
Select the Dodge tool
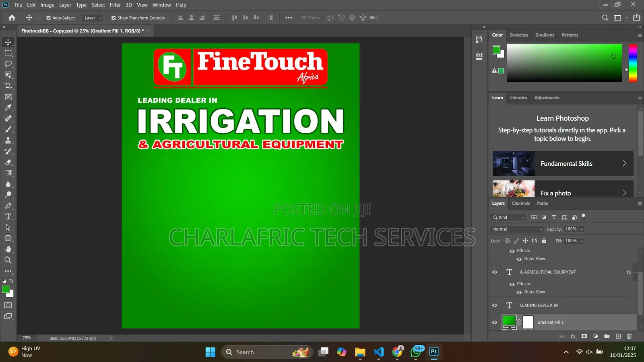(x=8, y=195)
